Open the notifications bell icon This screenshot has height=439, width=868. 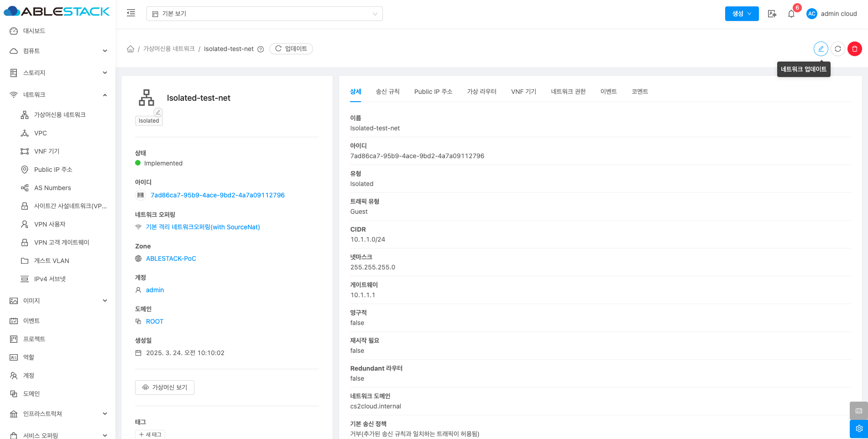point(791,14)
